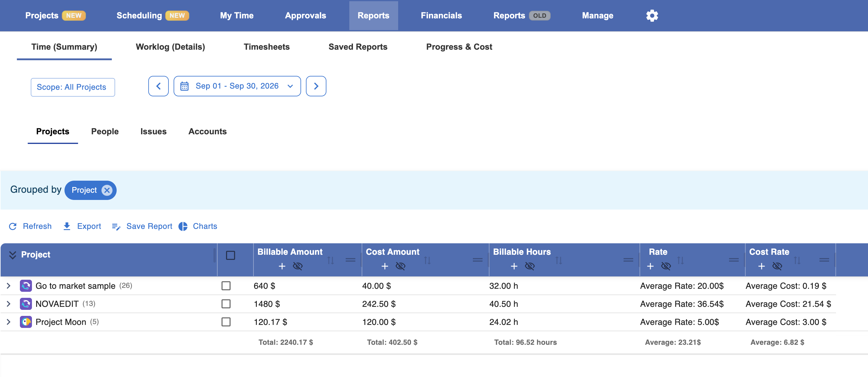Click plus icon under Rate column
Screen dimensions: 868x377
coord(650,266)
